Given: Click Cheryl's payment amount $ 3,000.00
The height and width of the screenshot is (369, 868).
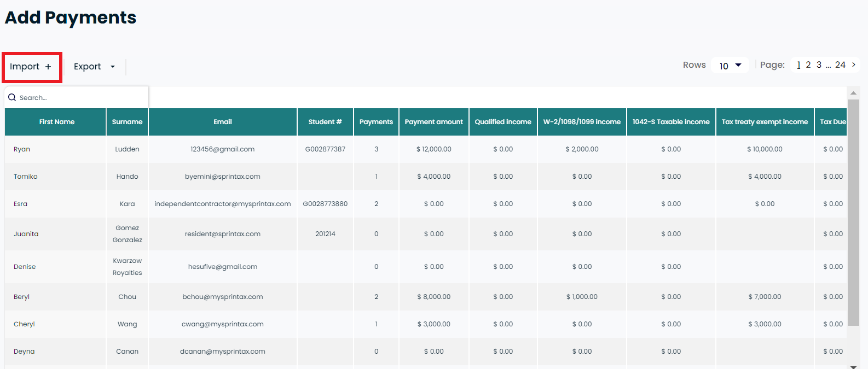Looking at the screenshot, I should tap(434, 324).
